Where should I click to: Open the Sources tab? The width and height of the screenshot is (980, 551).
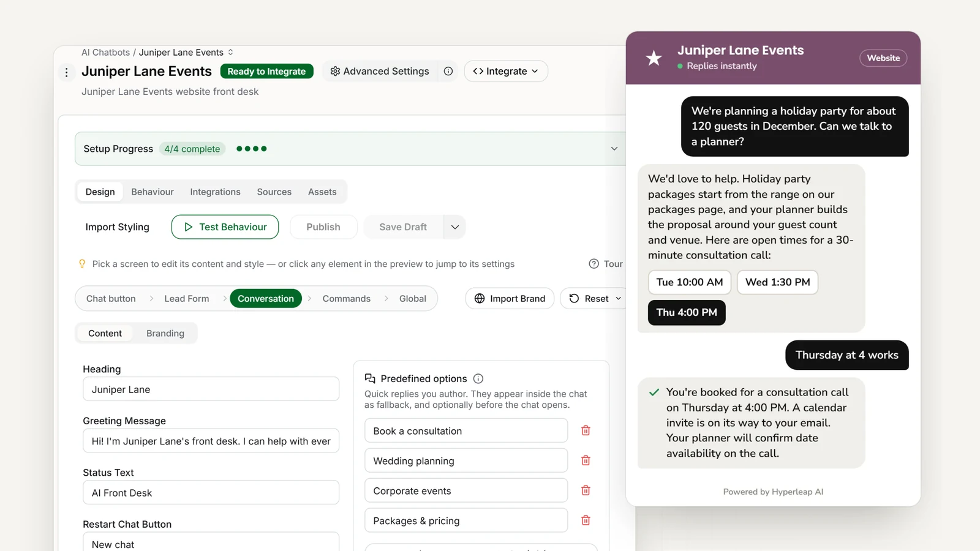click(x=274, y=192)
